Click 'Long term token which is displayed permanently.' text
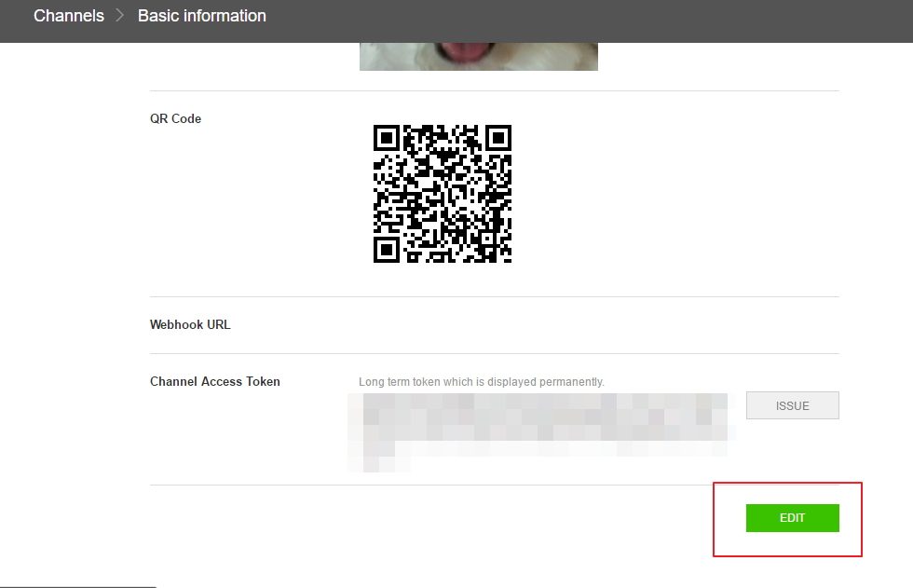This screenshot has height=588, width=913. pyautogui.click(x=482, y=382)
